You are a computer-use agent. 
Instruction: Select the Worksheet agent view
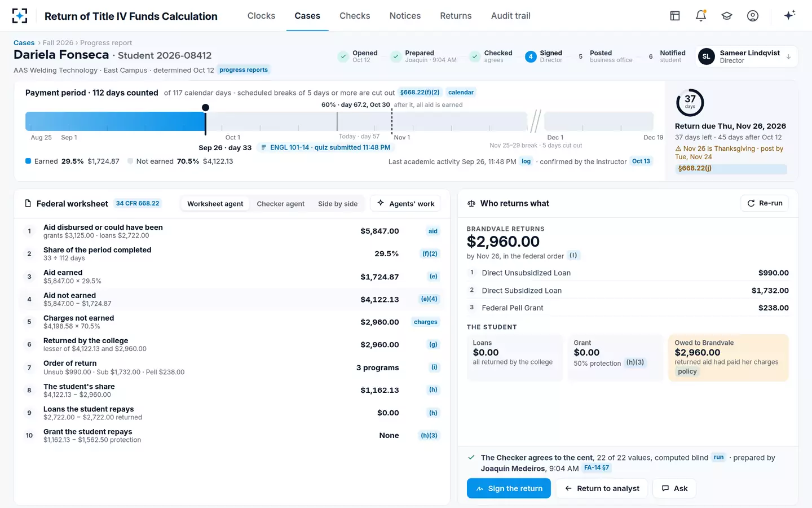tap(215, 204)
